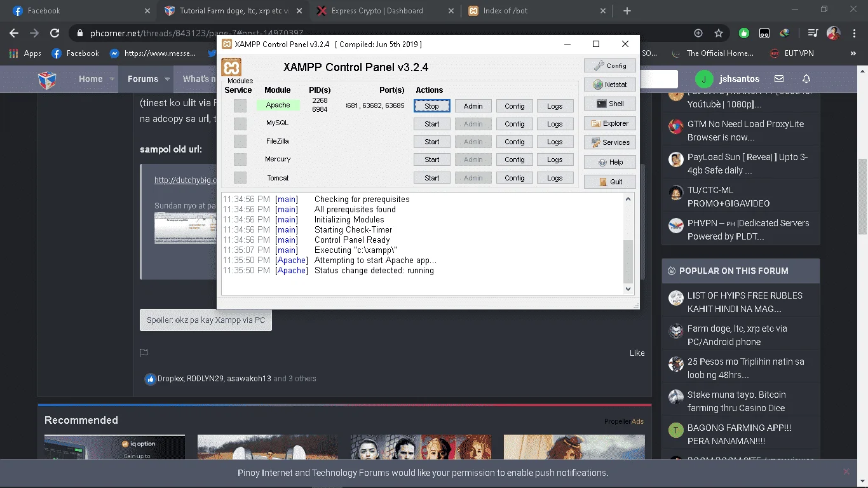Open Chrome three-dot menu

pyautogui.click(x=854, y=33)
